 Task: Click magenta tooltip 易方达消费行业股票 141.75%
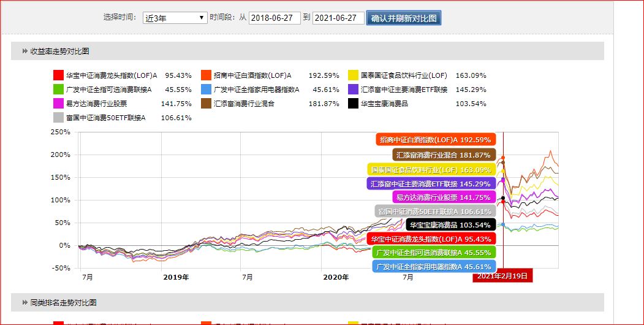[x=444, y=197]
